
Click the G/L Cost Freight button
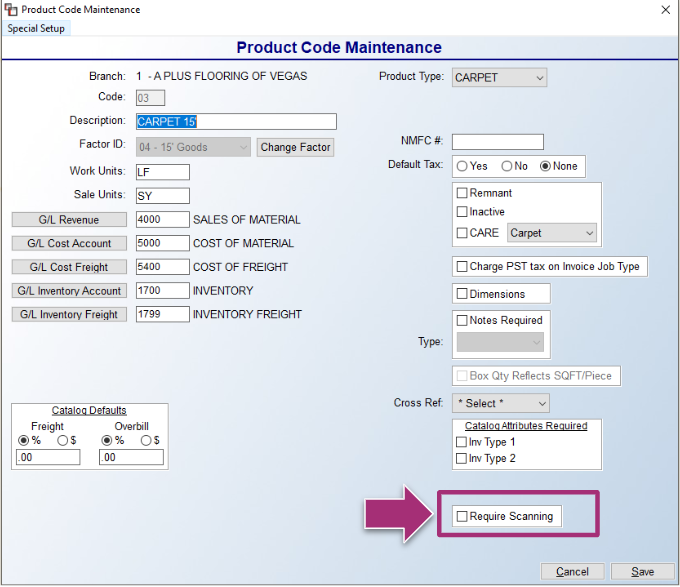coord(69,267)
